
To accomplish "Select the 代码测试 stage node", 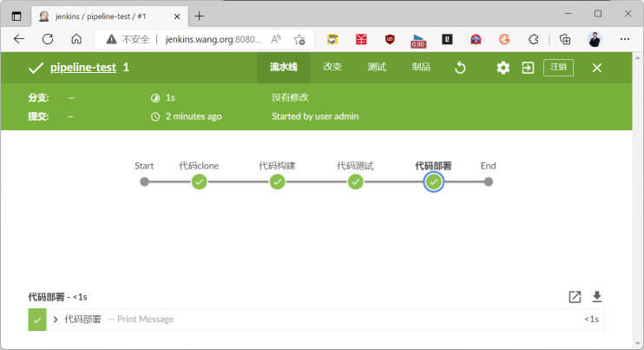I will coord(355,182).
